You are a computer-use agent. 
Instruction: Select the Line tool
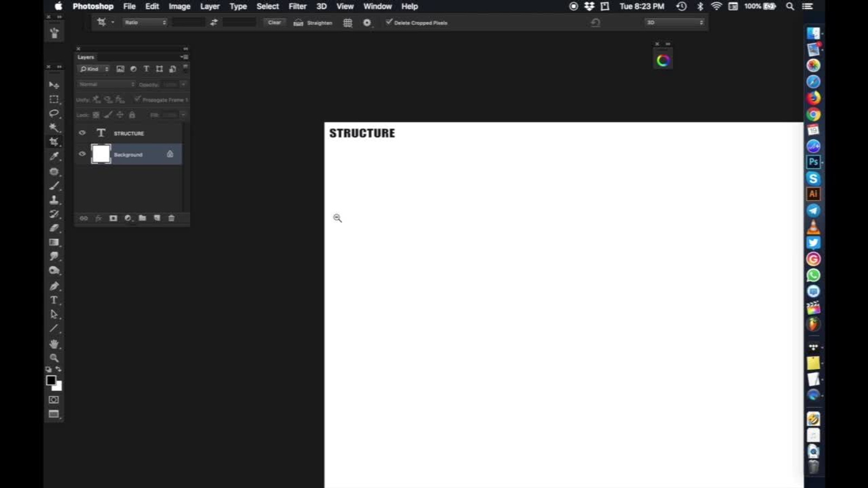click(54, 329)
